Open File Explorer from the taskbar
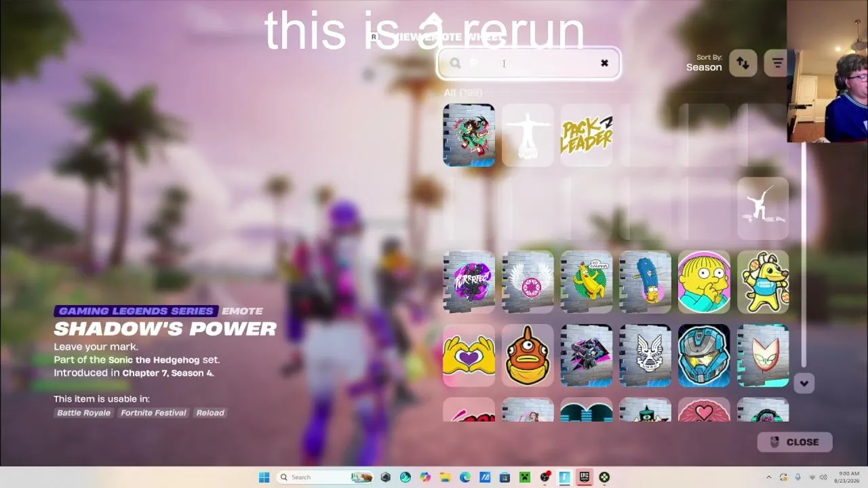Screen dimensions: 868x488 [x=445, y=477]
